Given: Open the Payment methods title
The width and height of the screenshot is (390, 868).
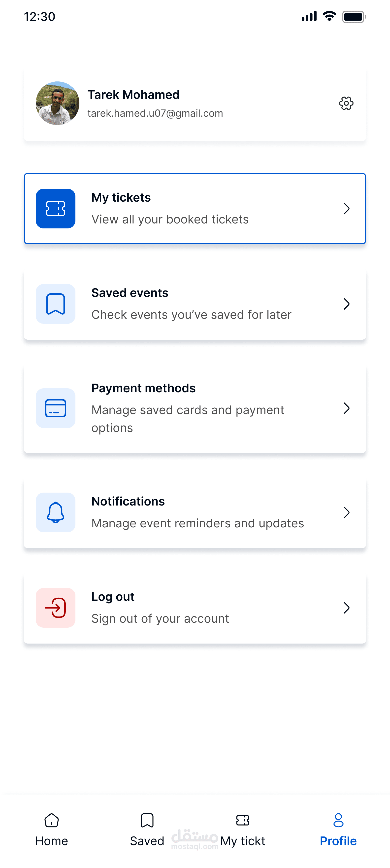Looking at the screenshot, I should 143,388.
